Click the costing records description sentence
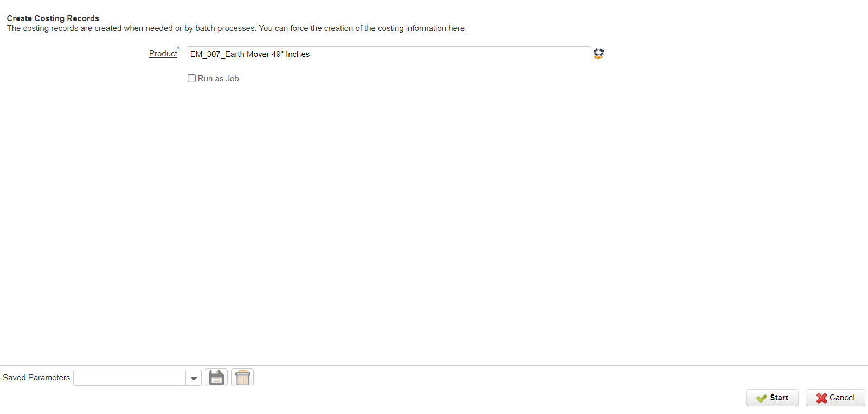Image resolution: width=868 pixels, height=414 pixels. (237, 28)
